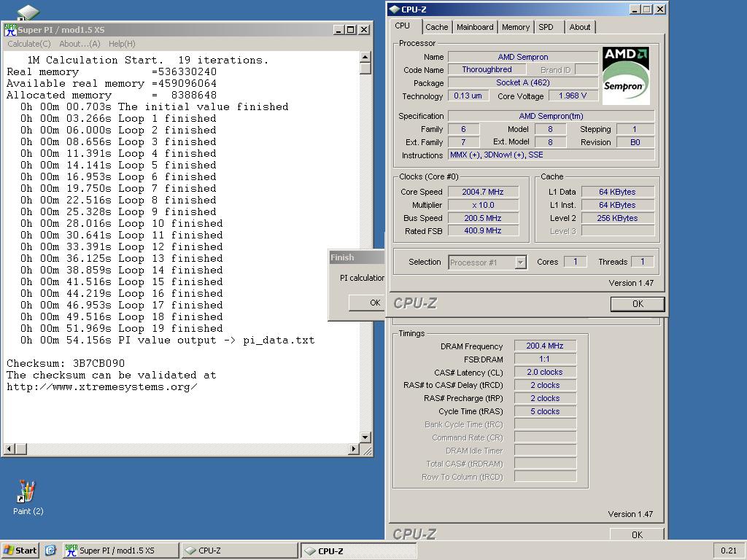This screenshot has width=747, height=560.
Task: Click the Level 2 cache value 256 KBytes
Action: coord(617,218)
